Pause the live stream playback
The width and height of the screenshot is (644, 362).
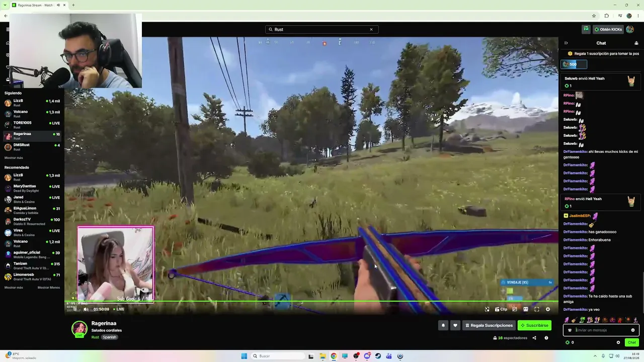(x=75, y=309)
